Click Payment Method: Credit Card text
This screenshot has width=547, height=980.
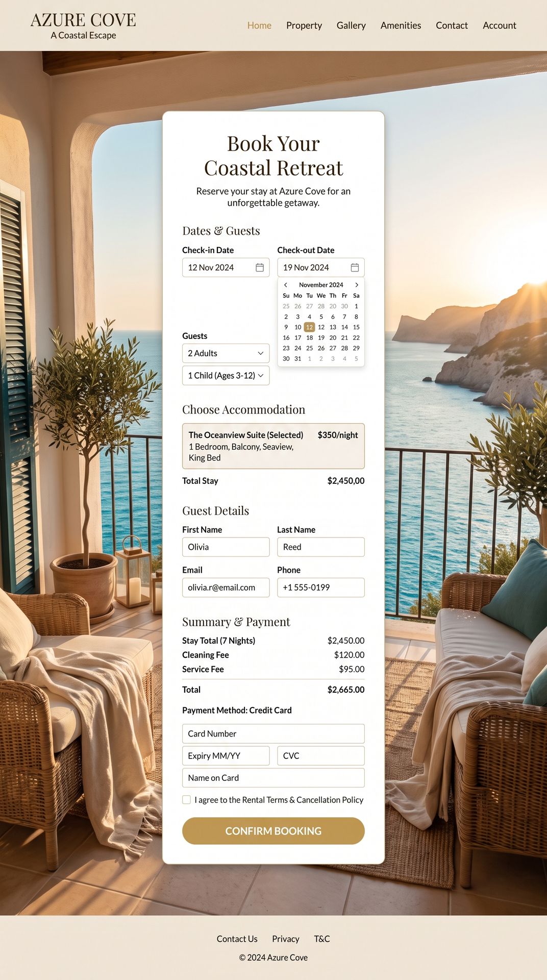pyautogui.click(x=237, y=710)
